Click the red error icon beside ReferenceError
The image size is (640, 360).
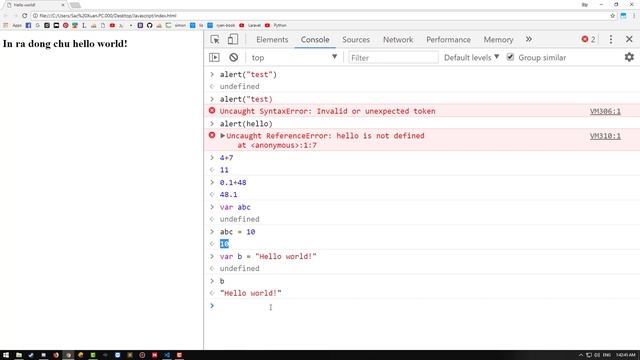click(x=212, y=135)
